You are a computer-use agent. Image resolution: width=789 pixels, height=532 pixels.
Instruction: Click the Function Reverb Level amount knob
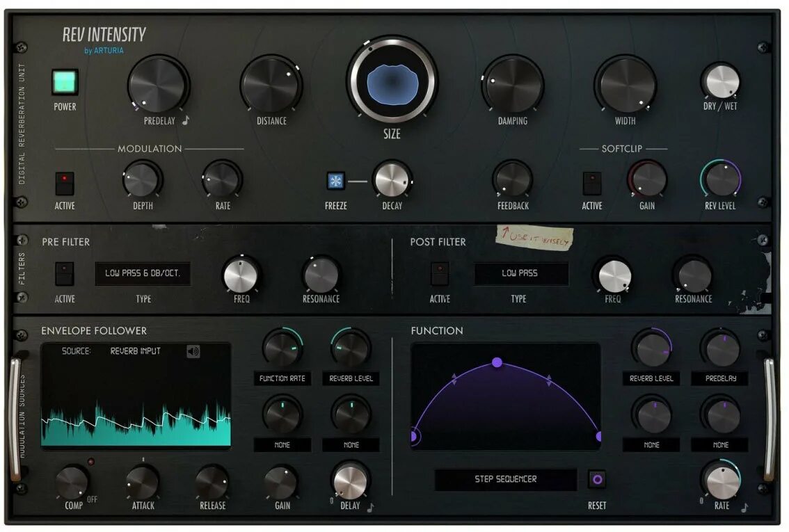click(652, 348)
